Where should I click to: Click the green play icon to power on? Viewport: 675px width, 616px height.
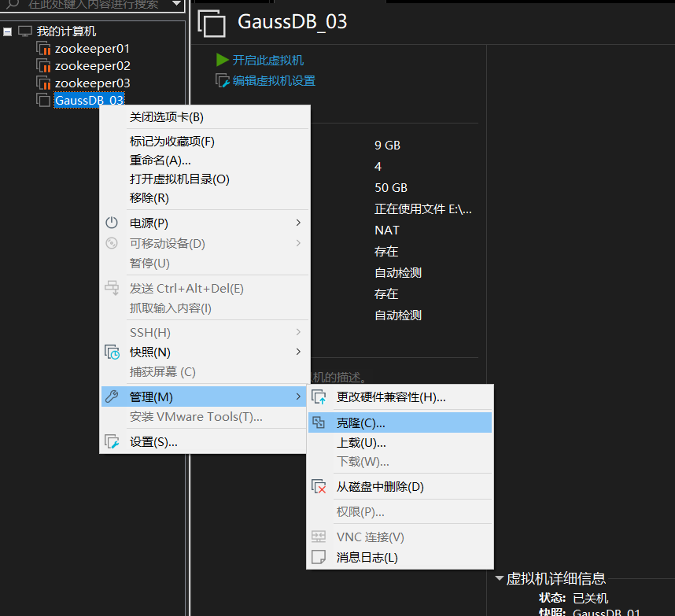222,60
